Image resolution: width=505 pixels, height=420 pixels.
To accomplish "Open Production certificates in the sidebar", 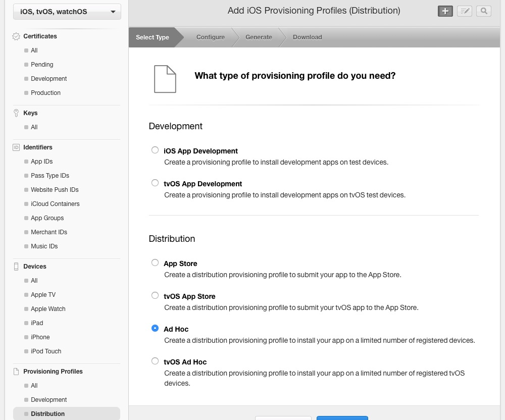I will pyautogui.click(x=45, y=93).
